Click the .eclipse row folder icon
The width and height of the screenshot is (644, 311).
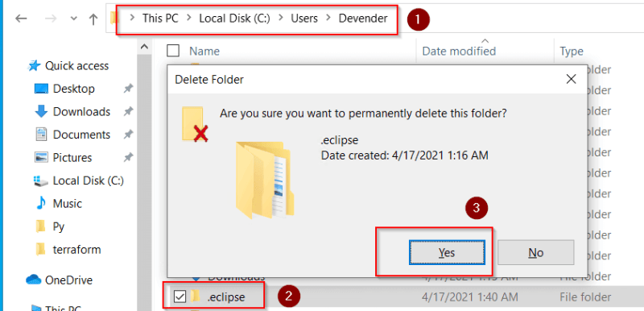[196, 296]
